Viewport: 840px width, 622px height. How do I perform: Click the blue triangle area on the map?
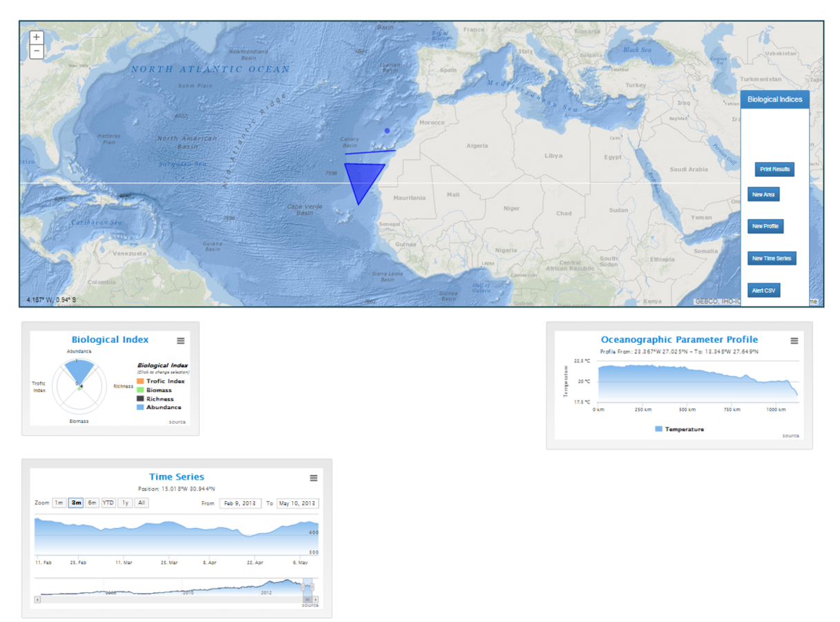(363, 178)
